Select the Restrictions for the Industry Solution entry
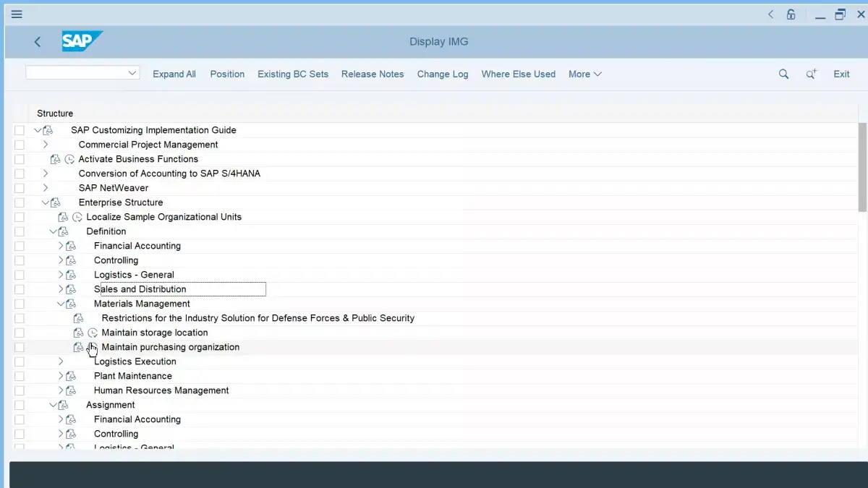868x488 pixels. 258,318
